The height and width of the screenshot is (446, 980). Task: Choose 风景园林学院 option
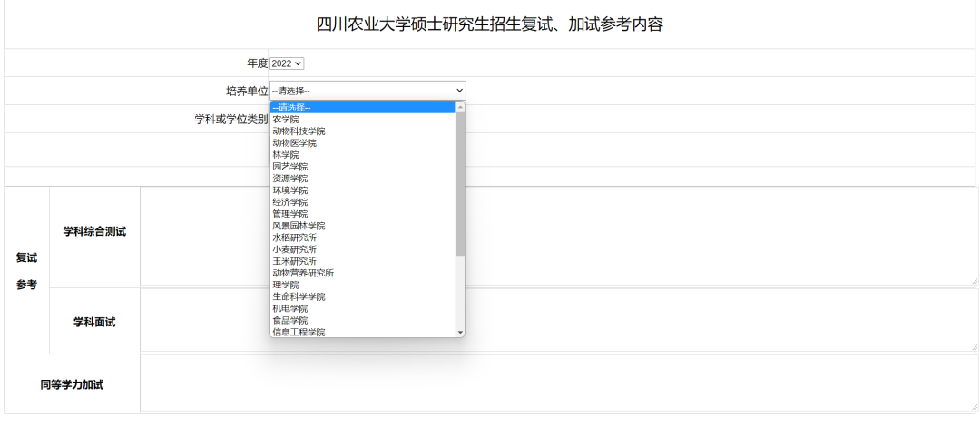tap(299, 225)
